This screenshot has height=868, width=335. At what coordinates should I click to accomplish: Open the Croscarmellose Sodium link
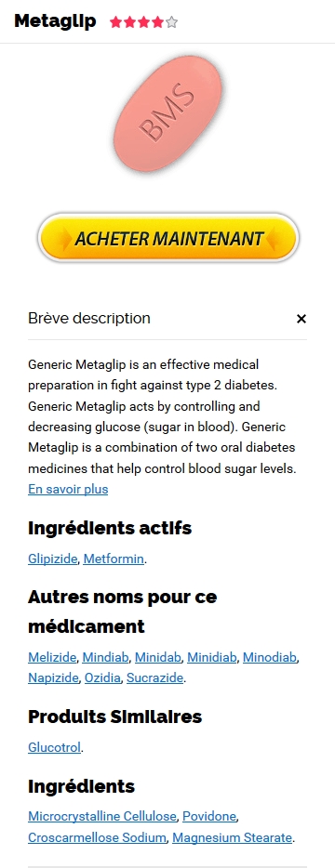[x=97, y=837]
